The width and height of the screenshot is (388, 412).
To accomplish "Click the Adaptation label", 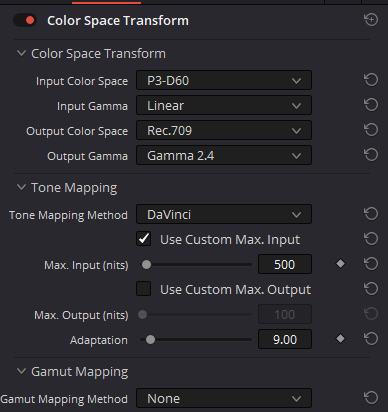I will point(99,340).
